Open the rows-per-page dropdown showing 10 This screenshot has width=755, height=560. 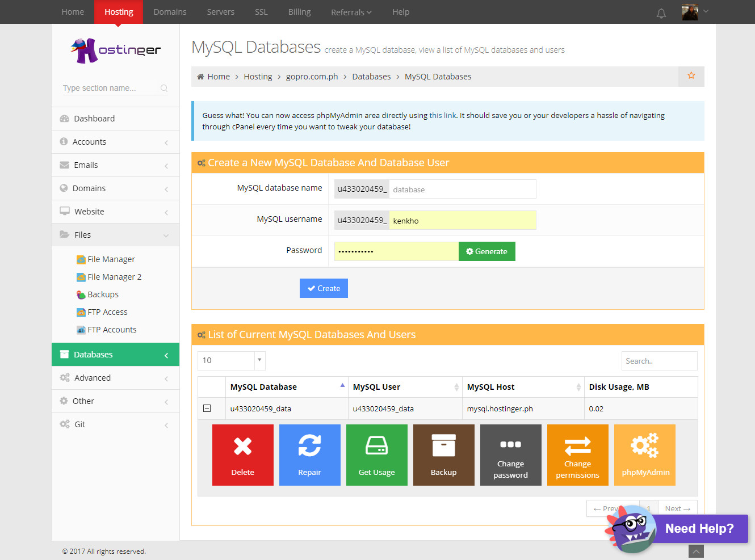click(232, 360)
